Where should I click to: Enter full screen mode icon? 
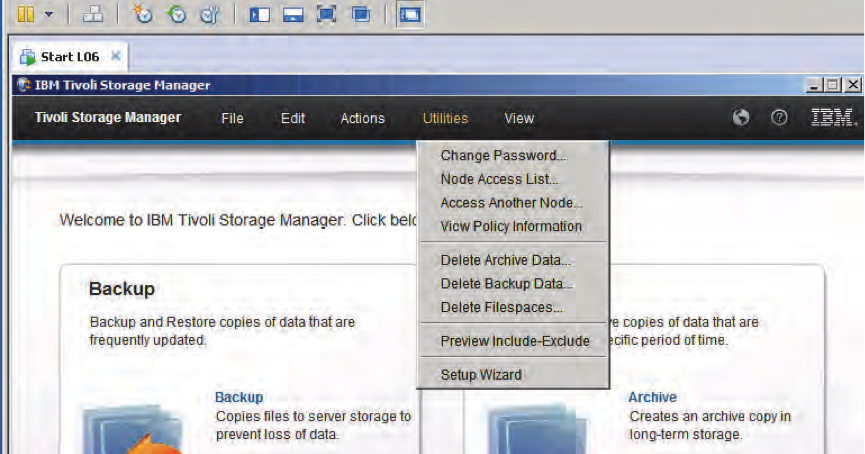click(x=327, y=14)
